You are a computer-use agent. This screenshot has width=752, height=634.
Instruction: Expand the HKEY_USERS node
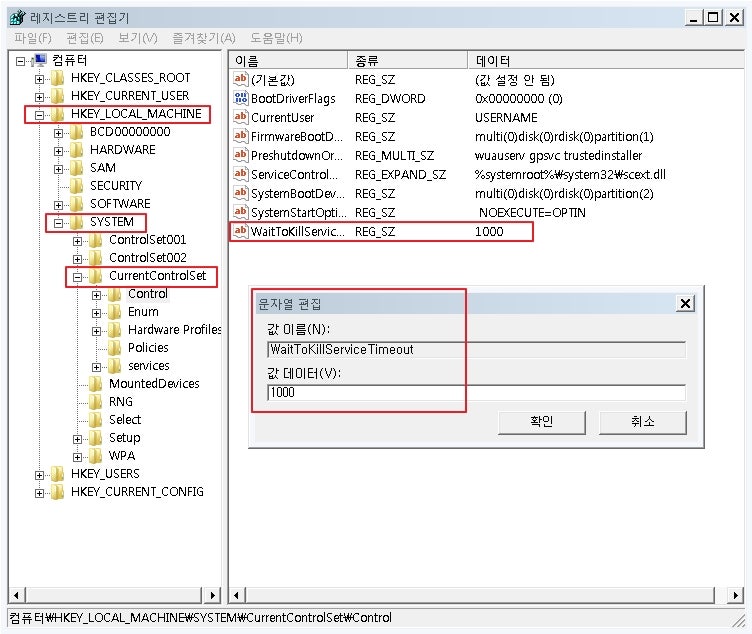39,475
